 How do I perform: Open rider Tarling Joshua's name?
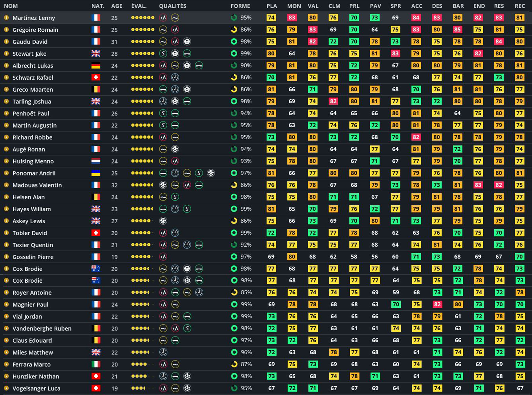(x=32, y=102)
